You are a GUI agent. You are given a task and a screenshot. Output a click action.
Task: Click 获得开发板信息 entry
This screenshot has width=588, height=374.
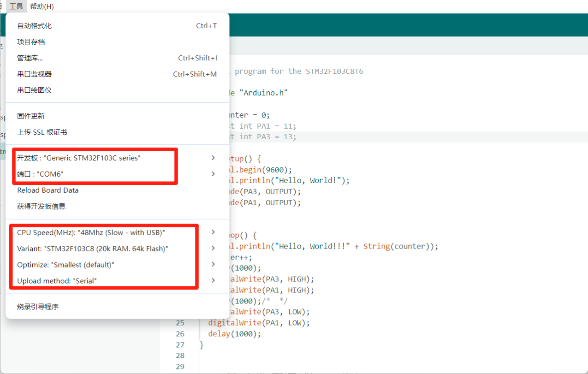pos(42,207)
